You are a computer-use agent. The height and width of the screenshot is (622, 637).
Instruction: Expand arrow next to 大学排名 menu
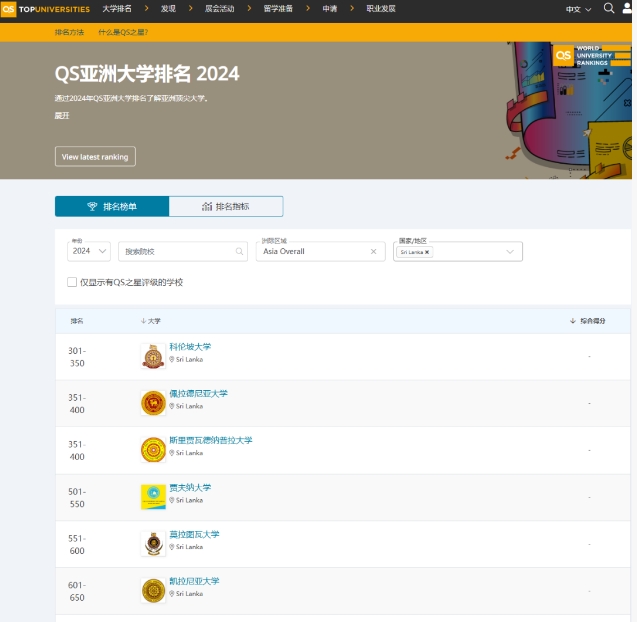coord(147,9)
